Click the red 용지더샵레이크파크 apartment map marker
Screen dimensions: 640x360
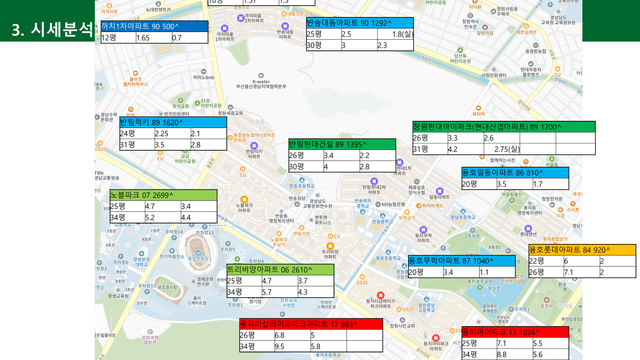380,295
